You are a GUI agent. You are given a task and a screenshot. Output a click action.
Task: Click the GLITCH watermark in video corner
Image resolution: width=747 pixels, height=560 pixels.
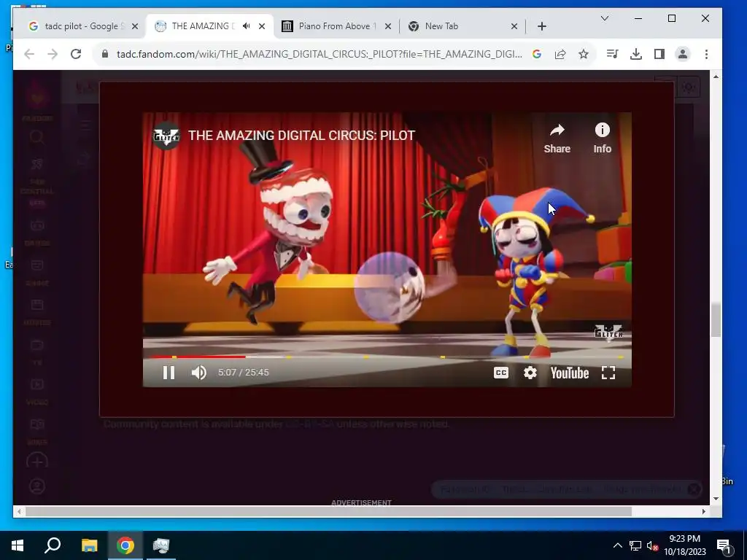click(x=608, y=332)
